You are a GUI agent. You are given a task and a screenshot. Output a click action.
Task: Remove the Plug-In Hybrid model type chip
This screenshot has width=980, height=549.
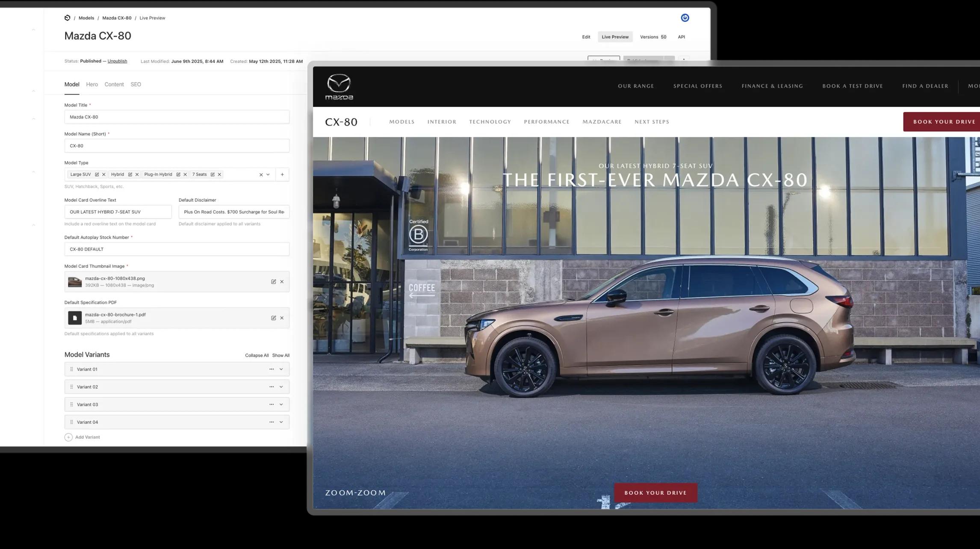coord(185,174)
